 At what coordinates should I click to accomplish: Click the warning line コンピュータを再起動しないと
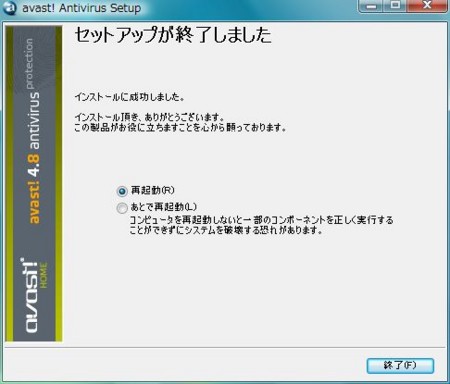point(261,220)
